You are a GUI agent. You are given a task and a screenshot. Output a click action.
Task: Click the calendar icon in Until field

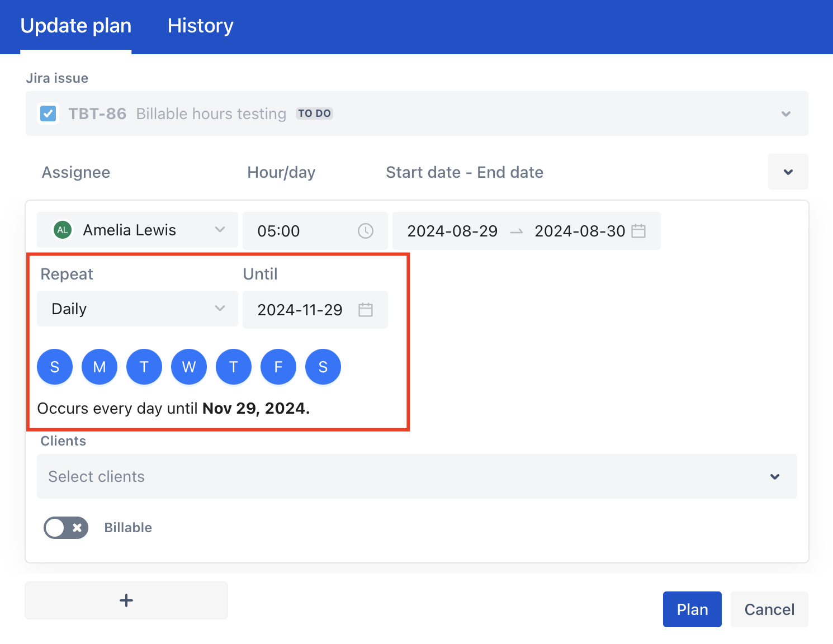pos(365,310)
